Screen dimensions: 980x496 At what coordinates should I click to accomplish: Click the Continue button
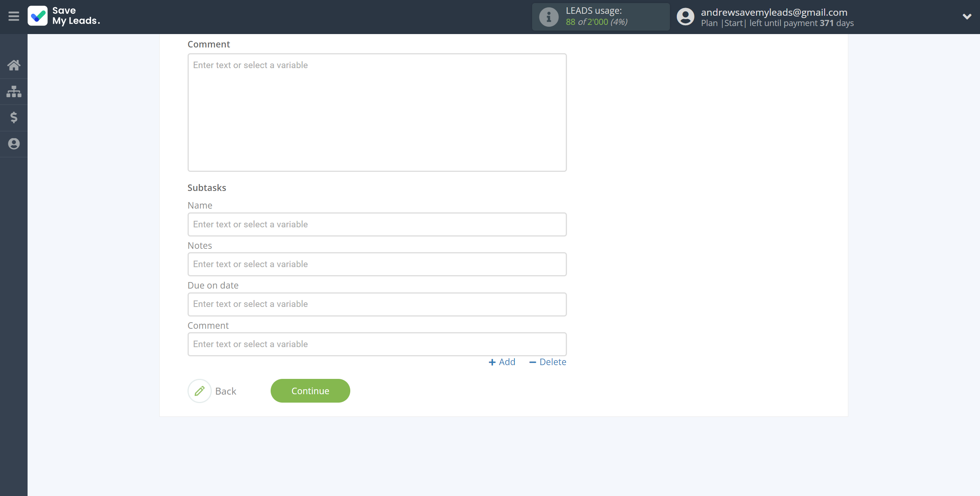click(x=310, y=391)
